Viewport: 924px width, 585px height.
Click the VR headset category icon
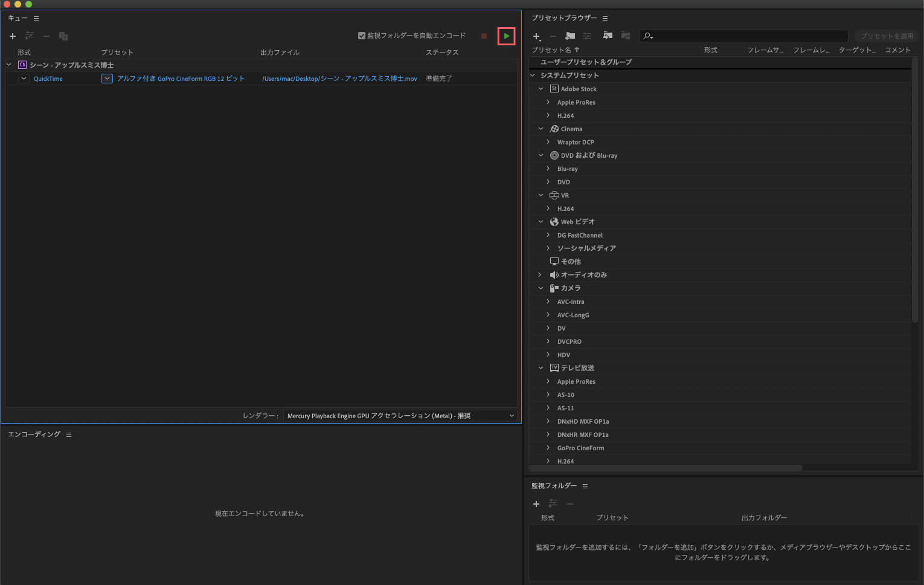(554, 195)
